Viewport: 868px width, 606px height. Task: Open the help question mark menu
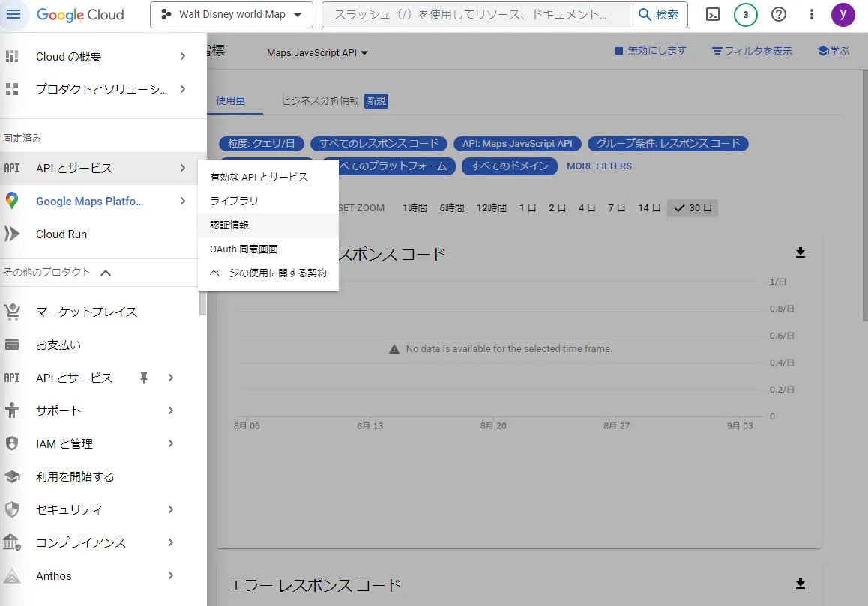778,15
